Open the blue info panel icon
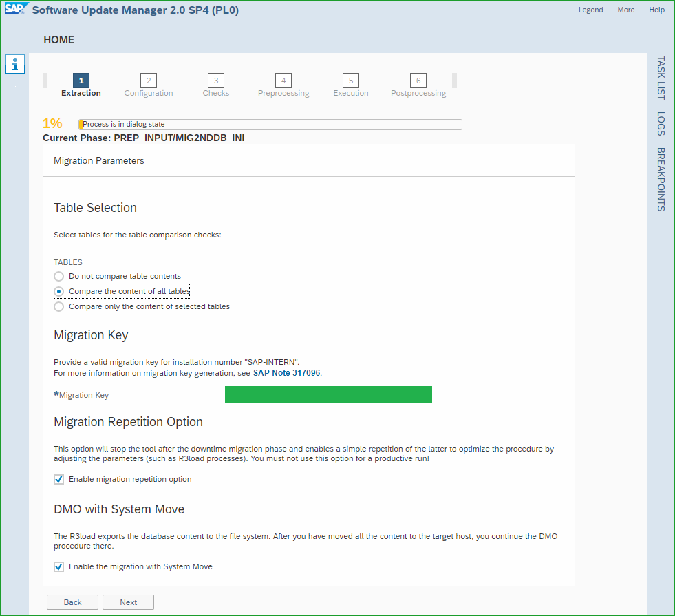This screenshot has width=675, height=616. 15,64
